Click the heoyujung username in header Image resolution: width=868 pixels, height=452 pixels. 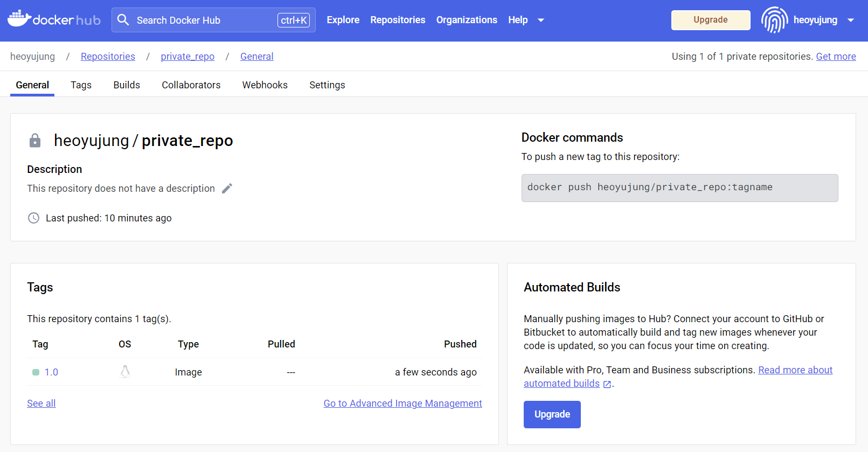[x=815, y=20]
